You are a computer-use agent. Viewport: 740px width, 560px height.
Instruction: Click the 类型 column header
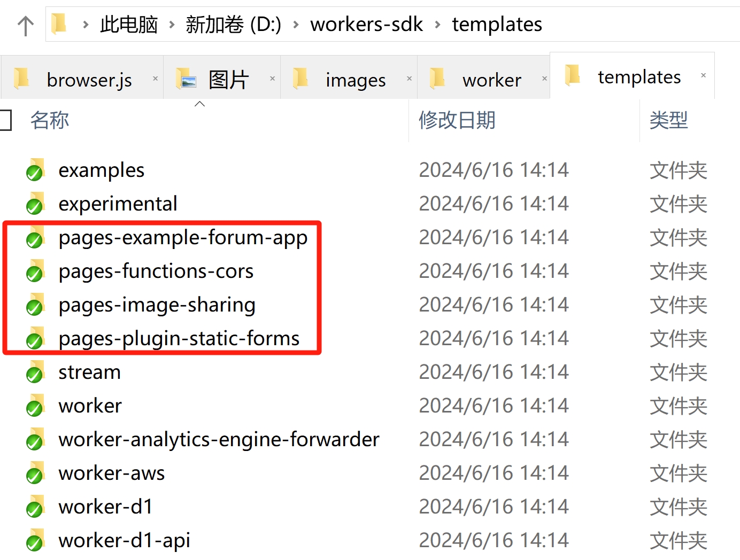[669, 120]
